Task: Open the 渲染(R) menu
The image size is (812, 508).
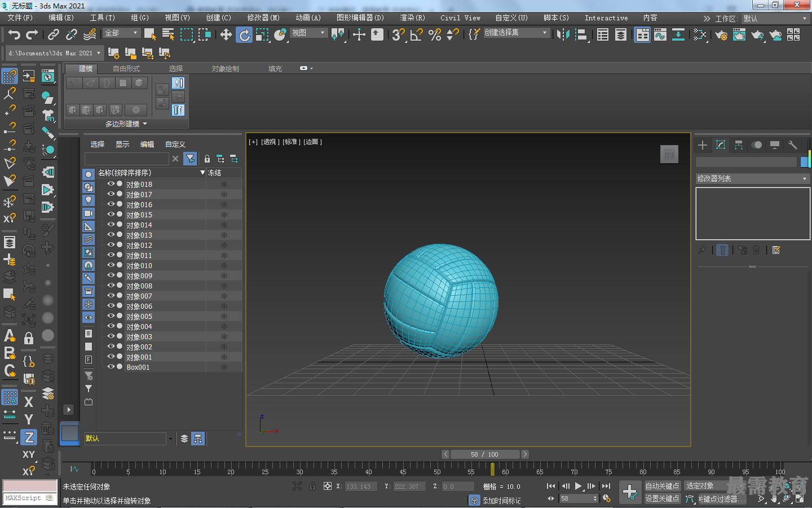Action: point(412,18)
